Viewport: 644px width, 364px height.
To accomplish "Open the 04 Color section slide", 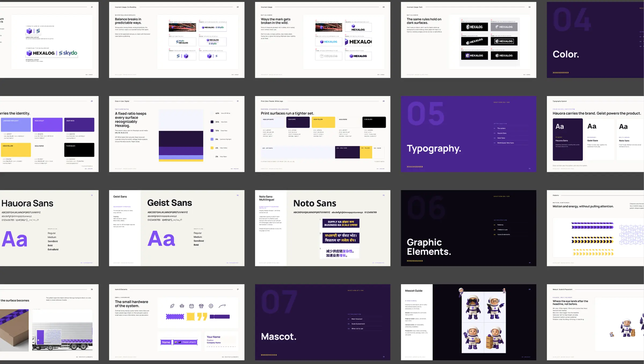I will tap(595, 40).
